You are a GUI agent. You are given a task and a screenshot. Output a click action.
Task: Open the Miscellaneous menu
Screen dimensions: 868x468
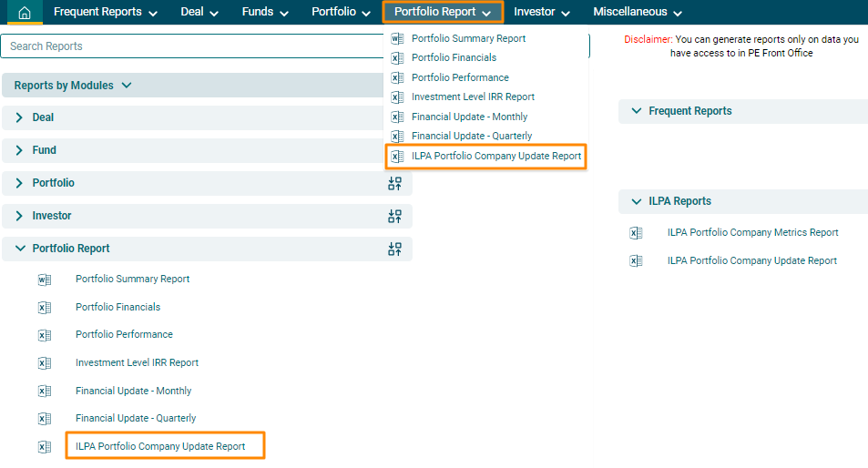(637, 12)
